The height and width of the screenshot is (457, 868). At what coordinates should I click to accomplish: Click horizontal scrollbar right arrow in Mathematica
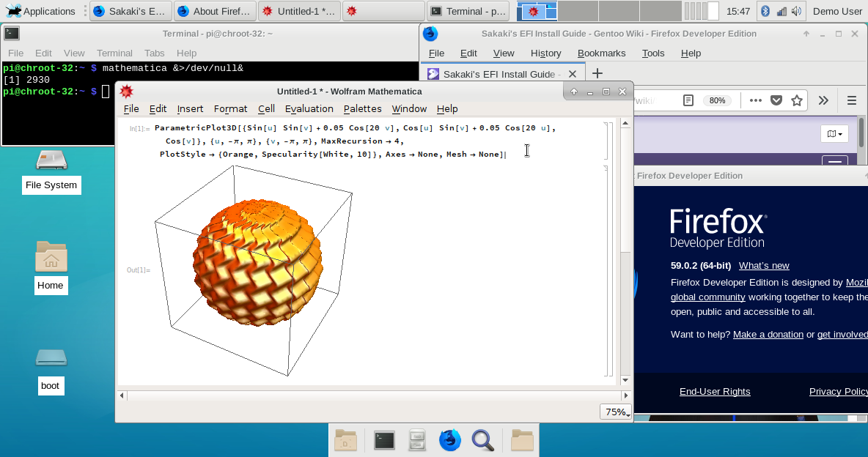626,395
